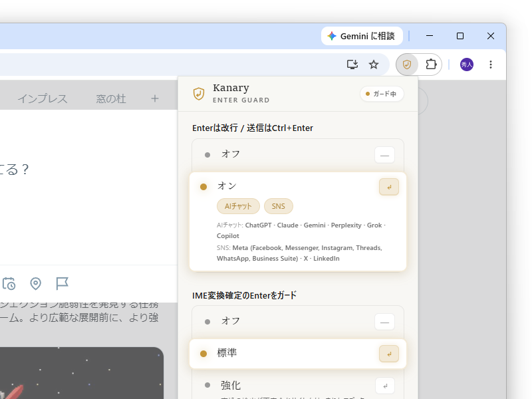The height and width of the screenshot is (399, 532).
Task: Click the dark starry image thumbnail
Action: (82, 373)
